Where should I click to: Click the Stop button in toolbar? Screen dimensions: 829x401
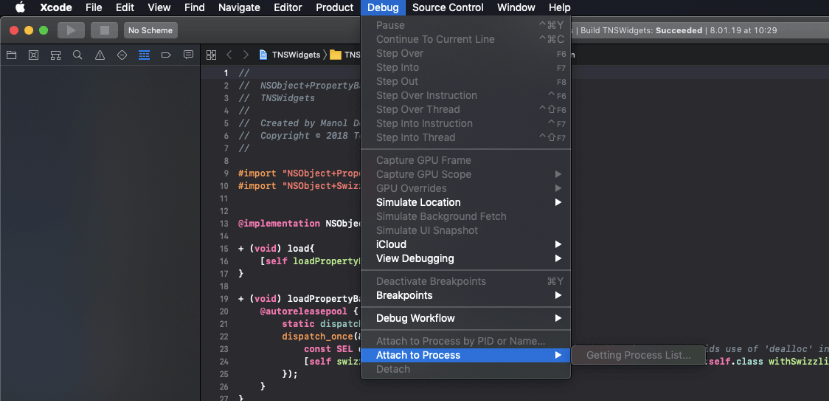pyautogui.click(x=104, y=31)
